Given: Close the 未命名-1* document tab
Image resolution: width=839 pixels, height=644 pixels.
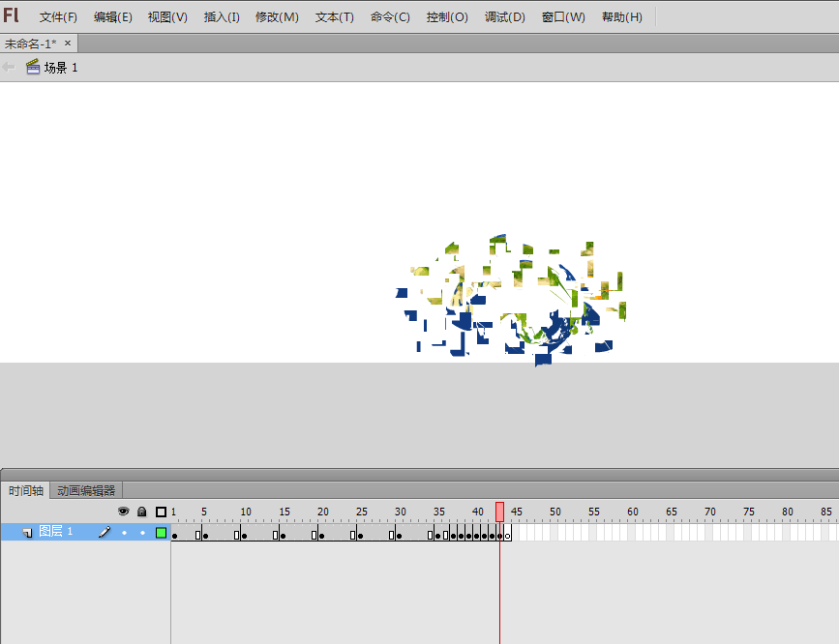Looking at the screenshot, I should point(68,43).
